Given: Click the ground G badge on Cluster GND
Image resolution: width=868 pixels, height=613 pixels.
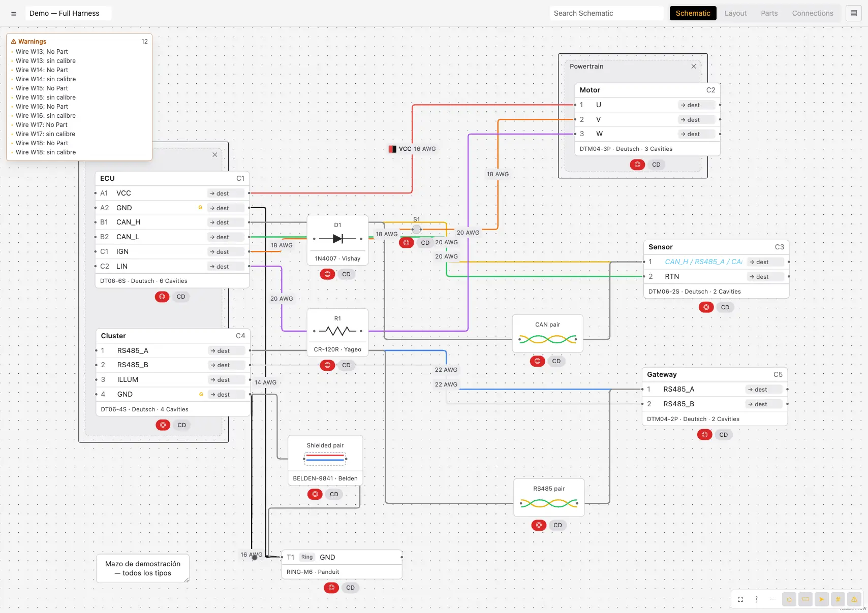Looking at the screenshot, I should tap(201, 394).
